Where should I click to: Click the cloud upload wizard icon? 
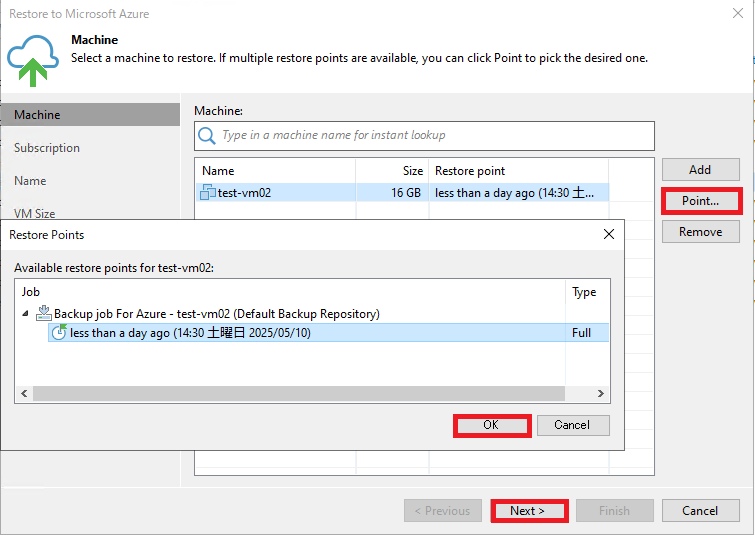(x=33, y=61)
